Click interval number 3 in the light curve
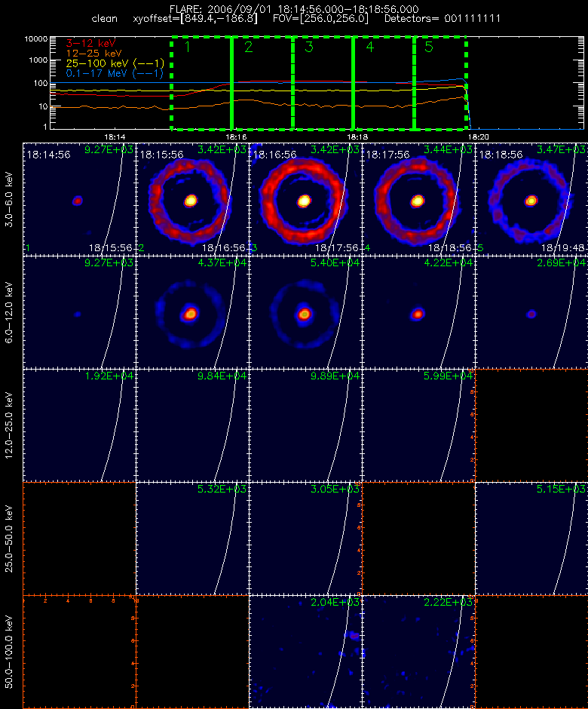The width and height of the screenshot is (588, 709). [308, 47]
